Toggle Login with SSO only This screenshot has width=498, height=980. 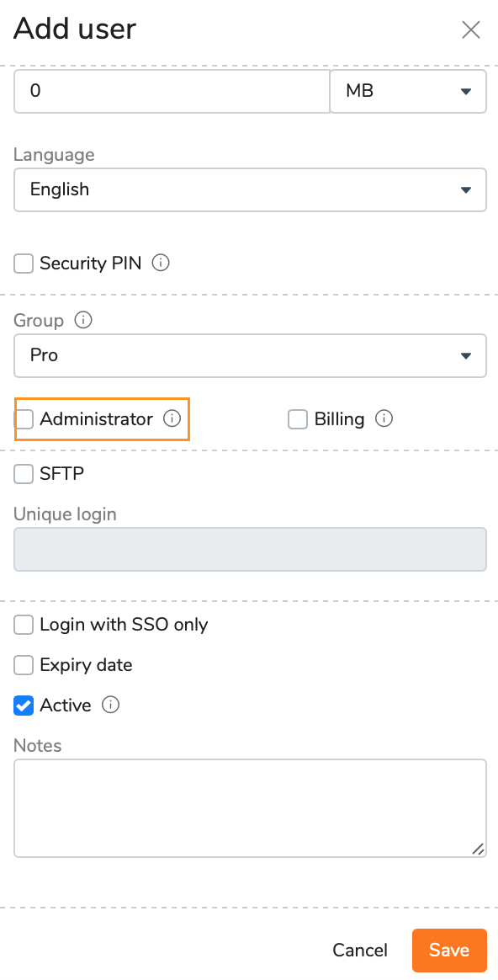point(24,625)
